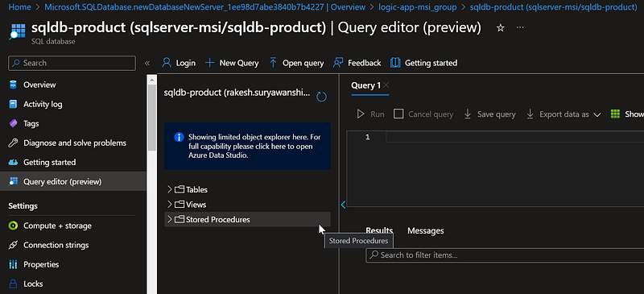Close the Query 1 tab
The width and height of the screenshot is (644, 294).
[386, 85]
